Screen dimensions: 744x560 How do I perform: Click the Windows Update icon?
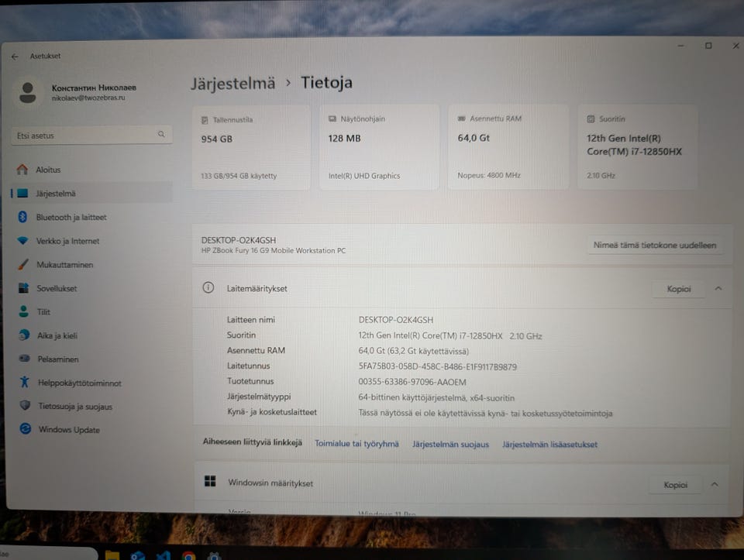click(26, 428)
